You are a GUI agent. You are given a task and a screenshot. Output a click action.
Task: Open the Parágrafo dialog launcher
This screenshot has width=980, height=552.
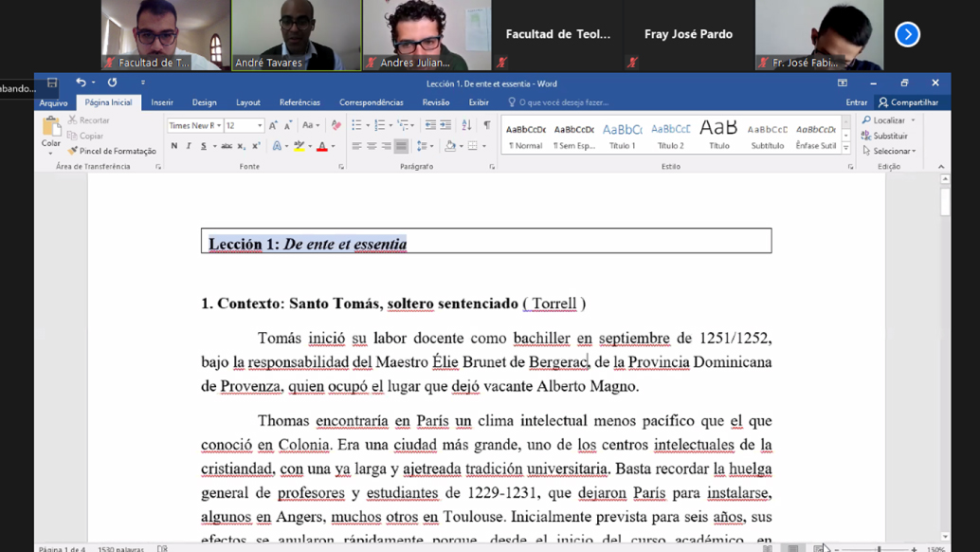click(x=492, y=167)
